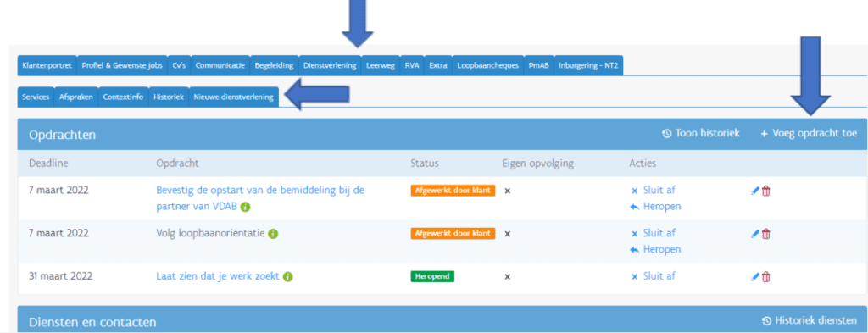Click the trash icon for the 31 maart task

(766, 276)
